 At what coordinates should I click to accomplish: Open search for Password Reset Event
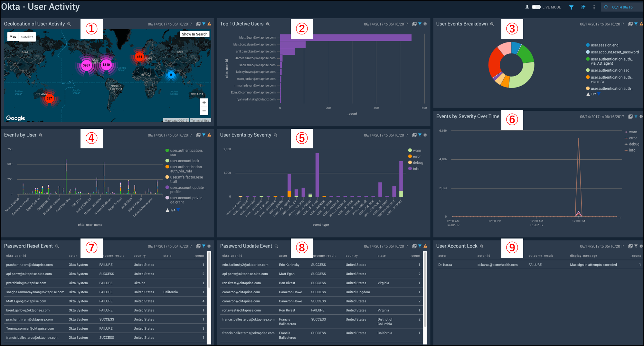click(57, 246)
